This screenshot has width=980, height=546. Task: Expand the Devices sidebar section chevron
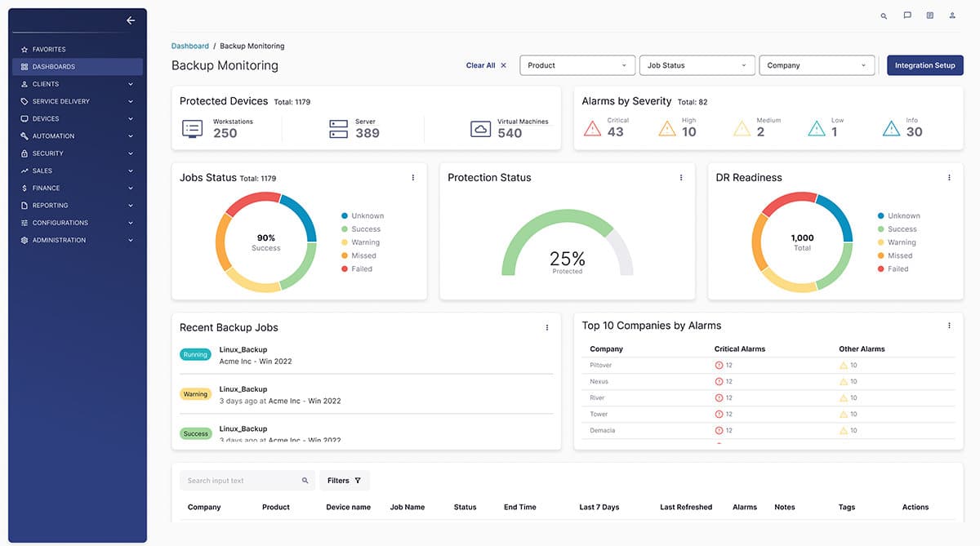point(131,119)
